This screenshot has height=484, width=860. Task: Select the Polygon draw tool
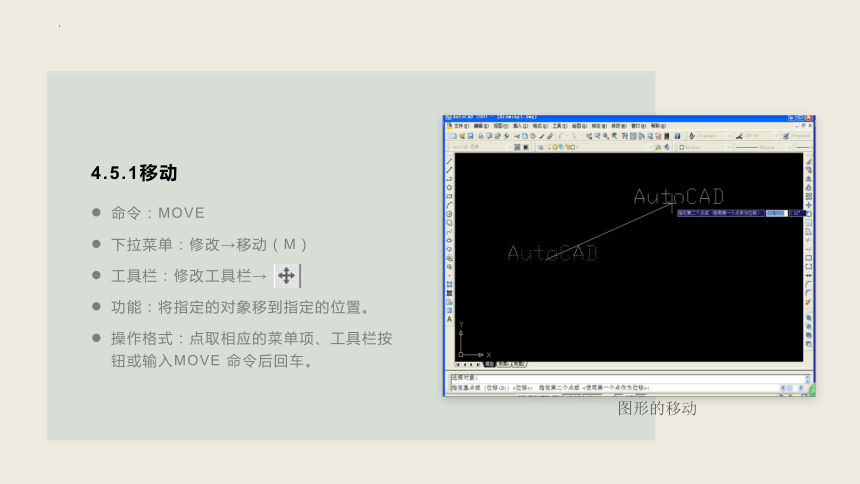click(449, 187)
